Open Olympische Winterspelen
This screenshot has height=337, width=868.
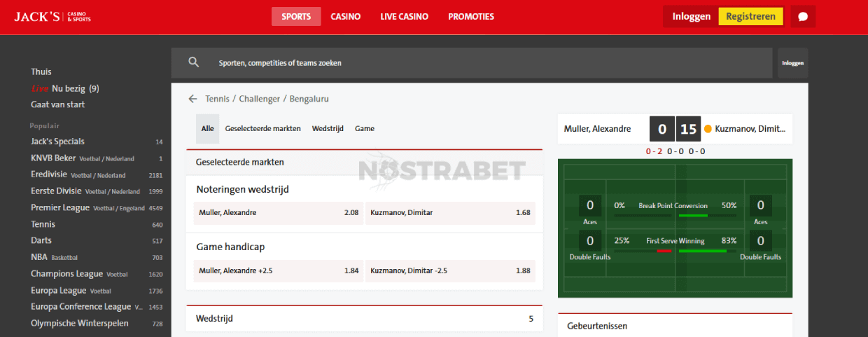(x=97, y=323)
